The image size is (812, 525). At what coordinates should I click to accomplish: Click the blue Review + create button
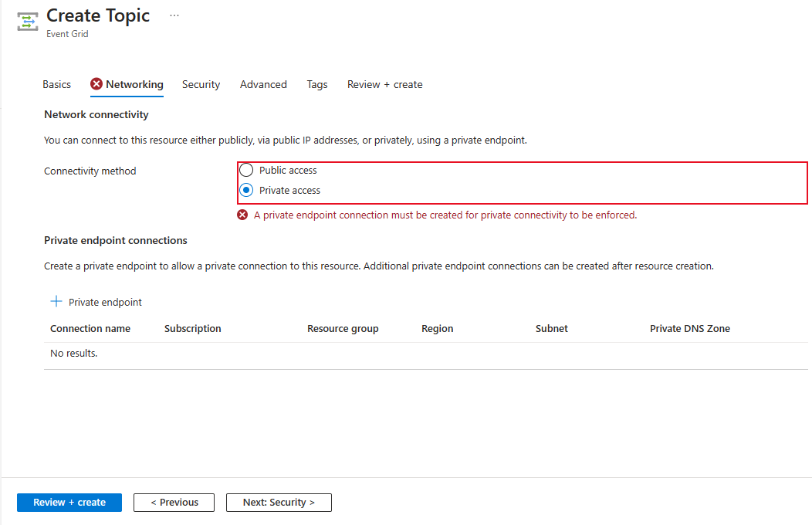tap(69, 502)
